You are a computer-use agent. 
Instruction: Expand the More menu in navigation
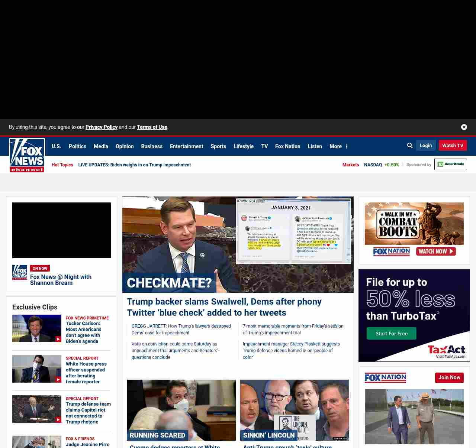click(338, 146)
